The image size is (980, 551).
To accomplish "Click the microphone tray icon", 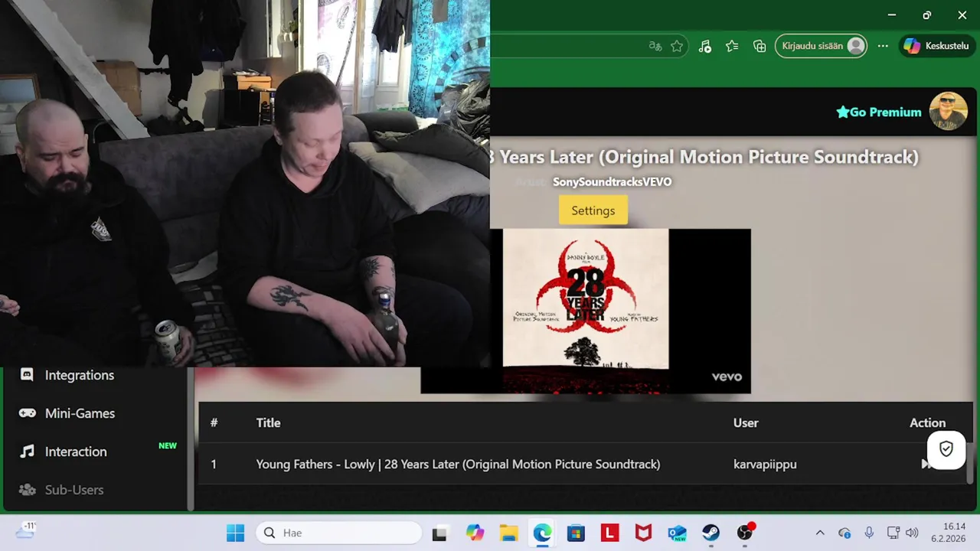I will 869,533.
